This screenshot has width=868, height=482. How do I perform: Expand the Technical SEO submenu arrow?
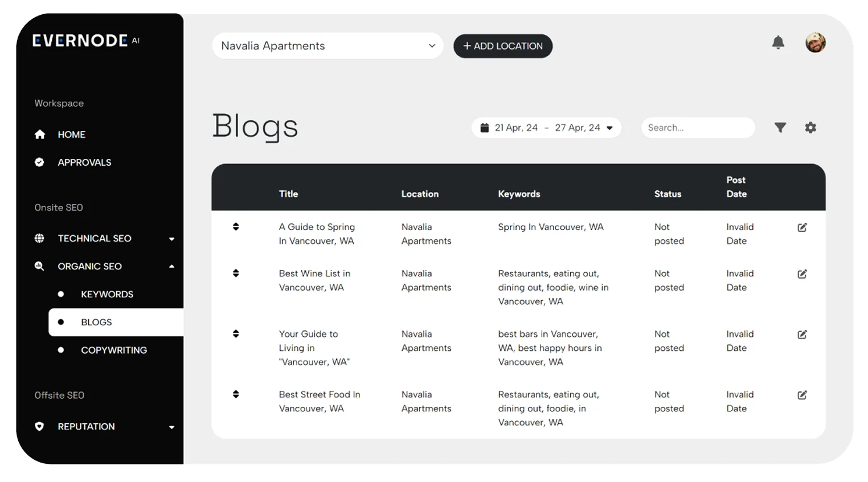coord(171,239)
